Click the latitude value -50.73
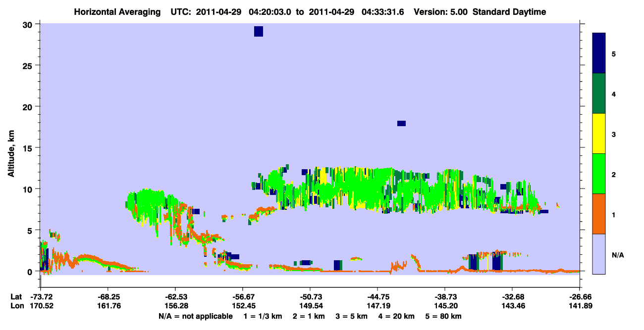The height and width of the screenshot is (330, 644). point(310,297)
